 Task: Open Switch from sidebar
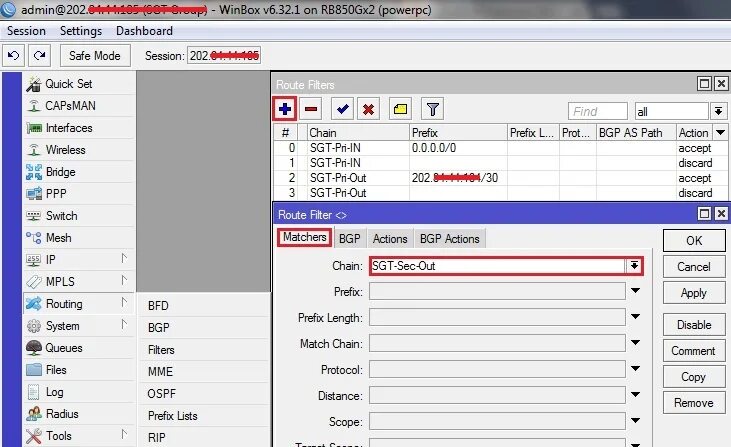click(79, 216)
